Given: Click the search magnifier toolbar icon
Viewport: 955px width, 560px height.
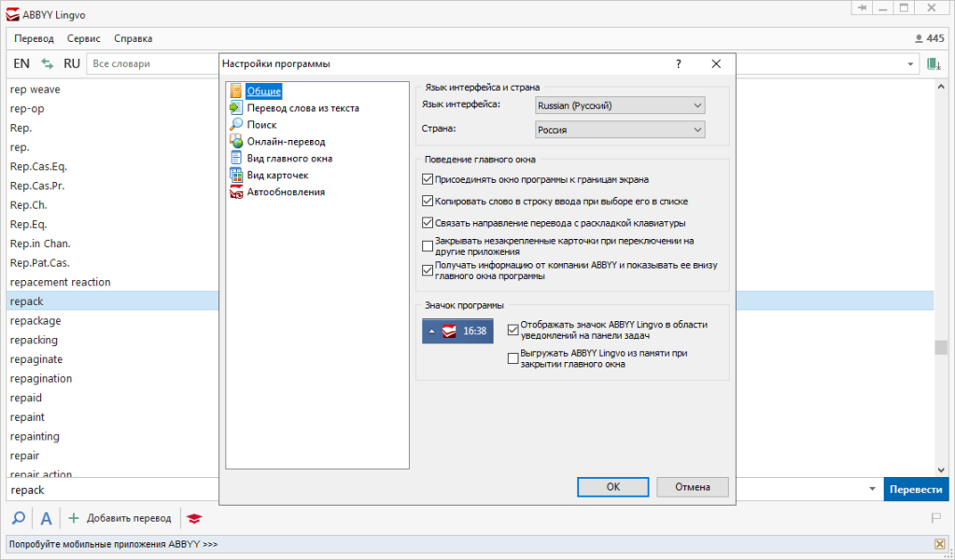Looking at the screenshot, I should point(19,519).
